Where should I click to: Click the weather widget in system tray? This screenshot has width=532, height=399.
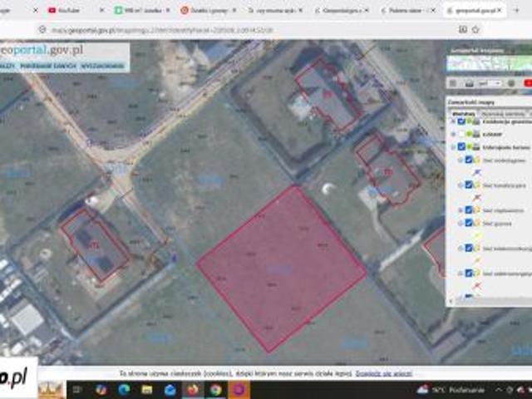coord(451,390)
